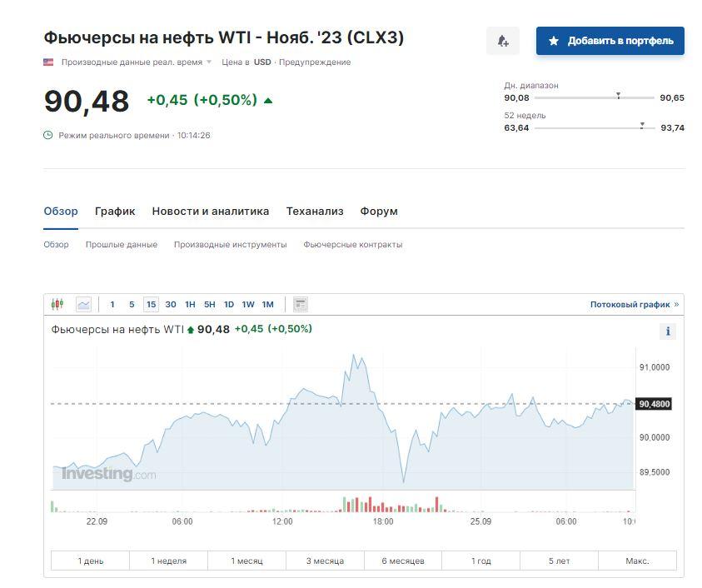This screenshot has height=588, width=702.
Task: Set chart range to 1 неделя
Action: [x=168, y=561]
